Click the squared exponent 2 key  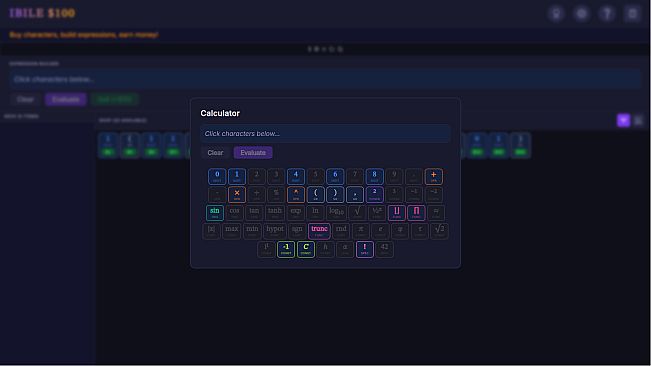tap(374, 194)
